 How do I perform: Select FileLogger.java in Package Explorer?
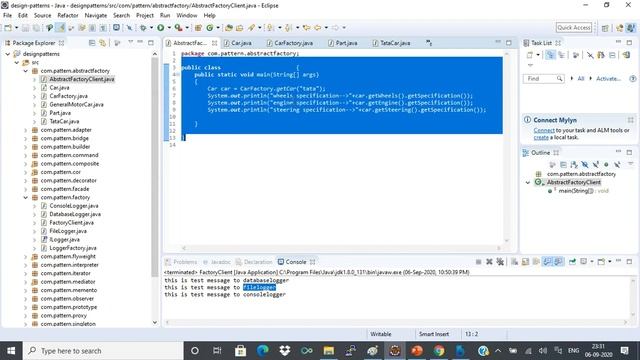(68, 231)
